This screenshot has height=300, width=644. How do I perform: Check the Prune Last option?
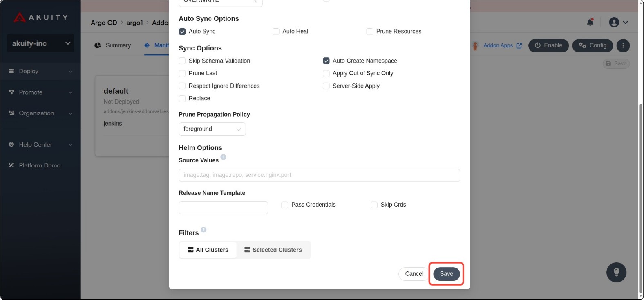click(182, 74)
